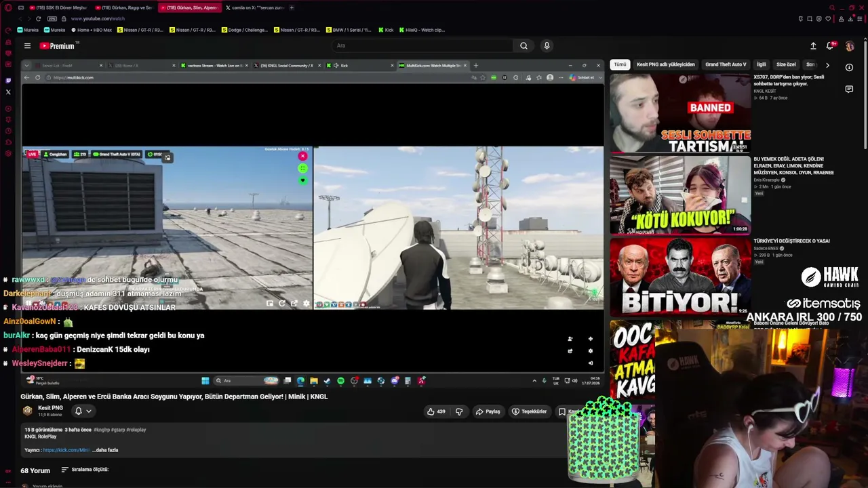The height and width of the screenshot is (488, 868).
Task: Select the 'Kesit PNG adlı yükleyiciden' chip
Action: 665,65
